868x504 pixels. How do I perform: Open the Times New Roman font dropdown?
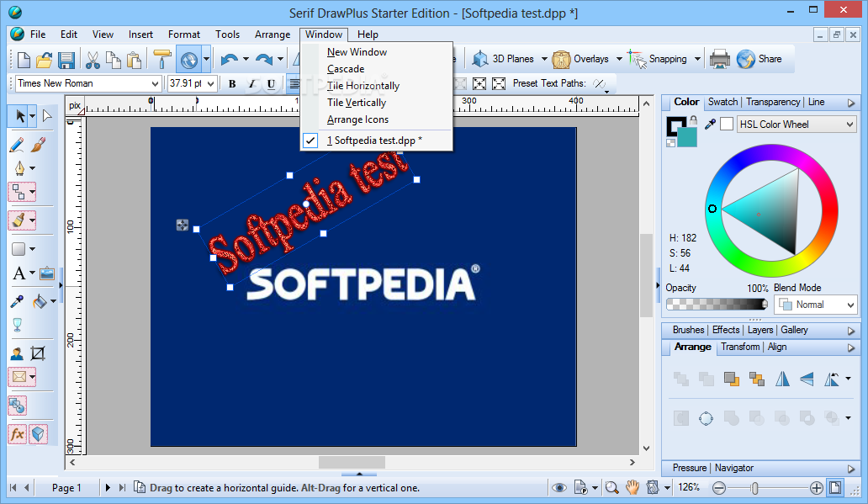point(155,83)
